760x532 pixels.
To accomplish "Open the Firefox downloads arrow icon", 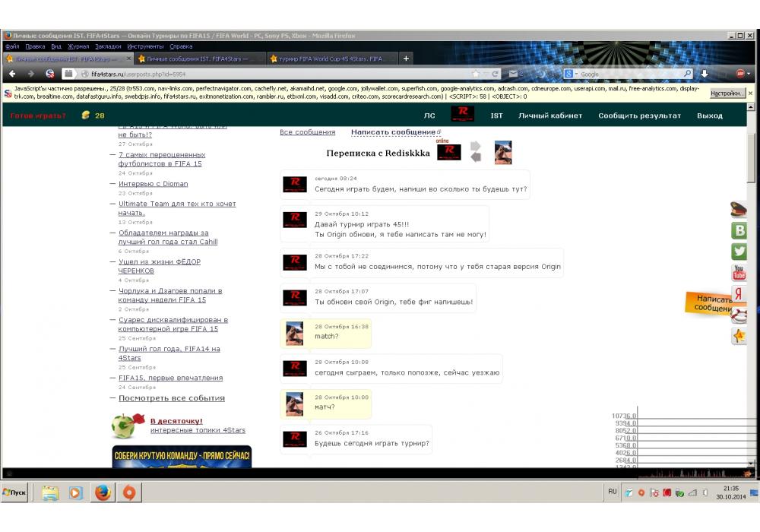I will click(x=704, y=74).
